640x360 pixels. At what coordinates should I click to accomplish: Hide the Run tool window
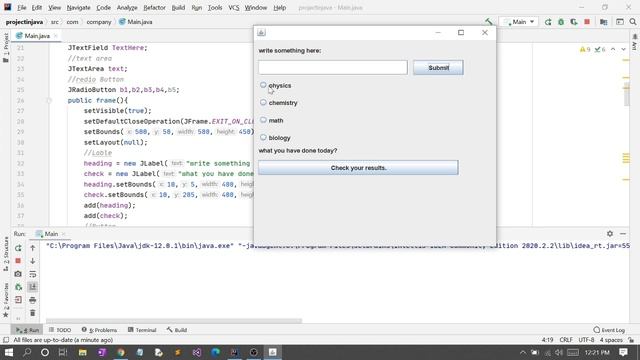click(623, 233)
